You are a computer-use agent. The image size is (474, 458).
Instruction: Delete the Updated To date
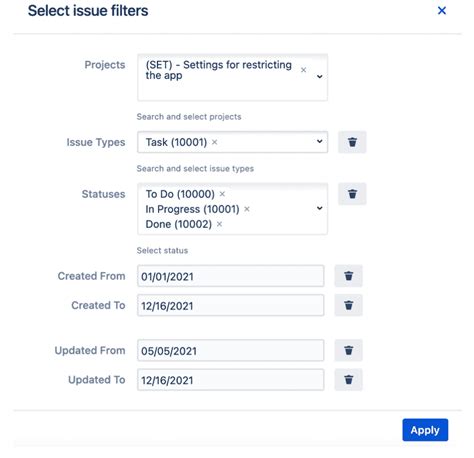click(348, 380)
